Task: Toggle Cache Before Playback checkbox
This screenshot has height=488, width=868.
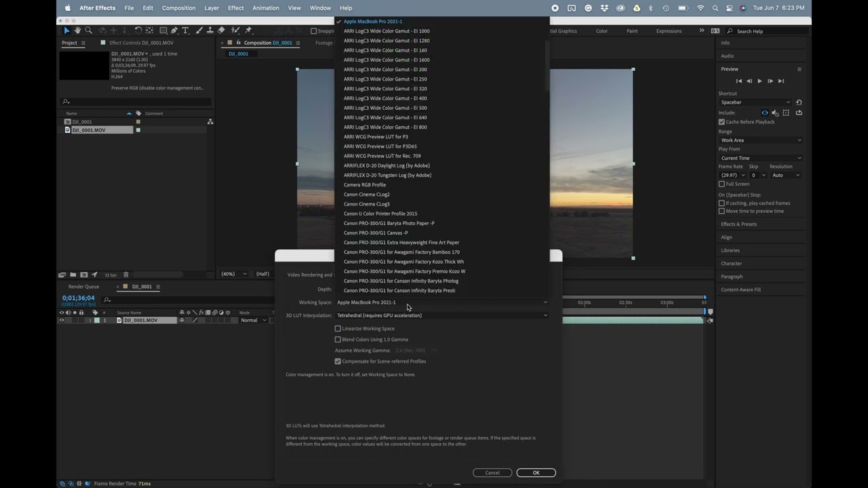Action: 722,122
